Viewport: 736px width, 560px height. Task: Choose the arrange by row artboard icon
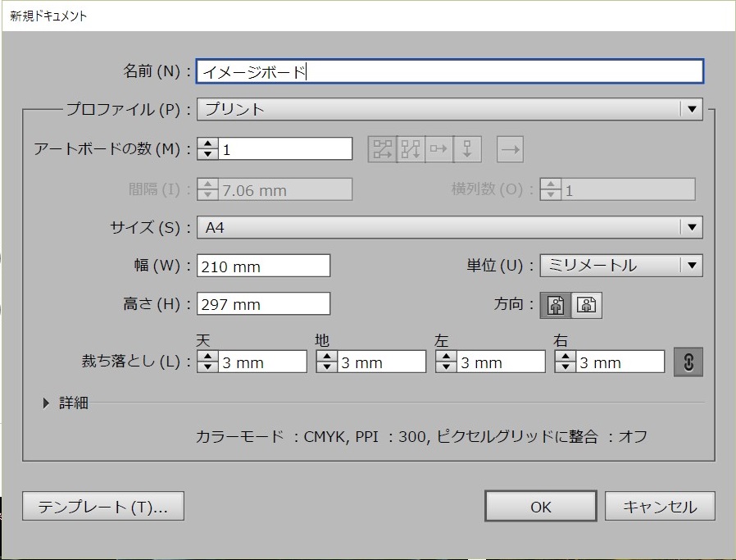click(438, 149)
